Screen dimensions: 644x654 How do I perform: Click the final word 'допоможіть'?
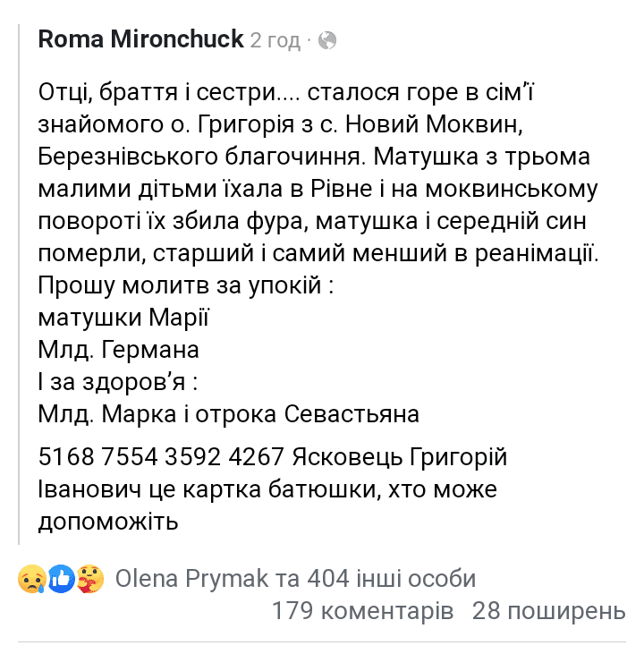(x=108, y=522)
